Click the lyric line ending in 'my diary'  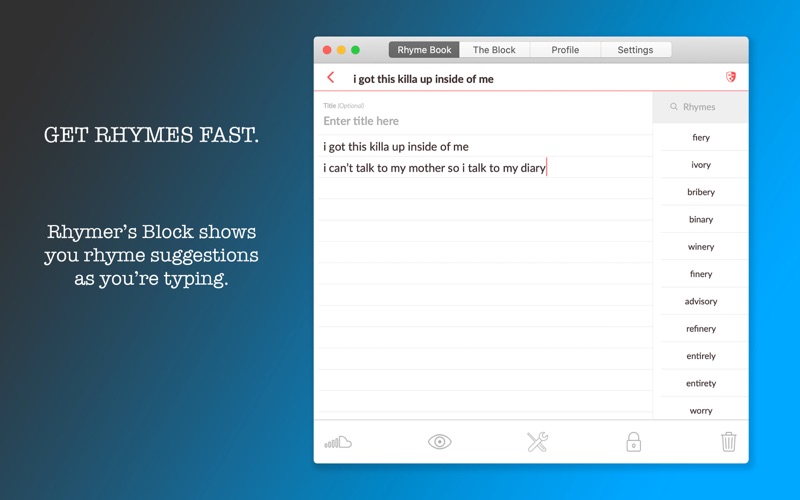[x=434, y=168]
